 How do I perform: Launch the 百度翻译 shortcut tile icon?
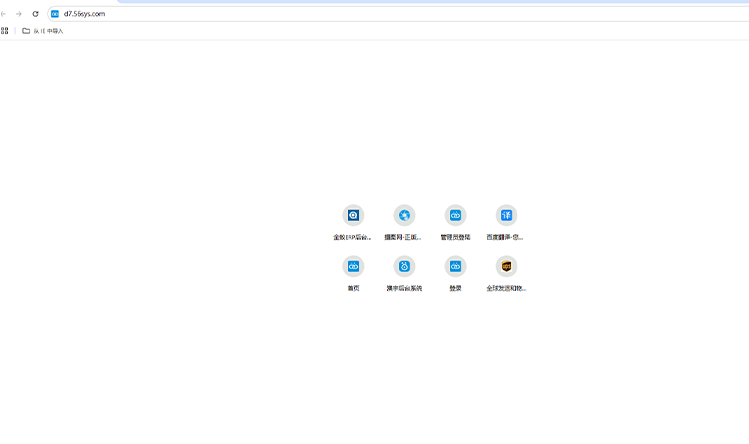coord(506,215)
